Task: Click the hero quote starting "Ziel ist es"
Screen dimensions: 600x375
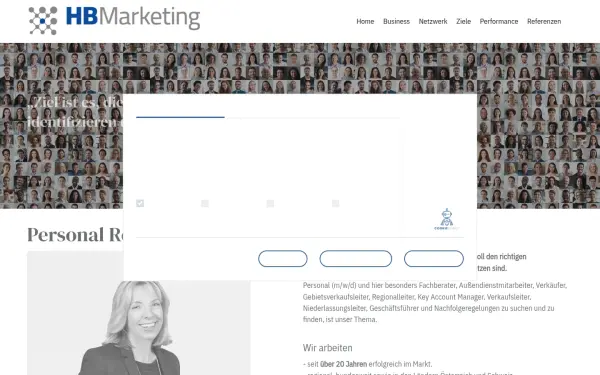Action: pos(75,112)
